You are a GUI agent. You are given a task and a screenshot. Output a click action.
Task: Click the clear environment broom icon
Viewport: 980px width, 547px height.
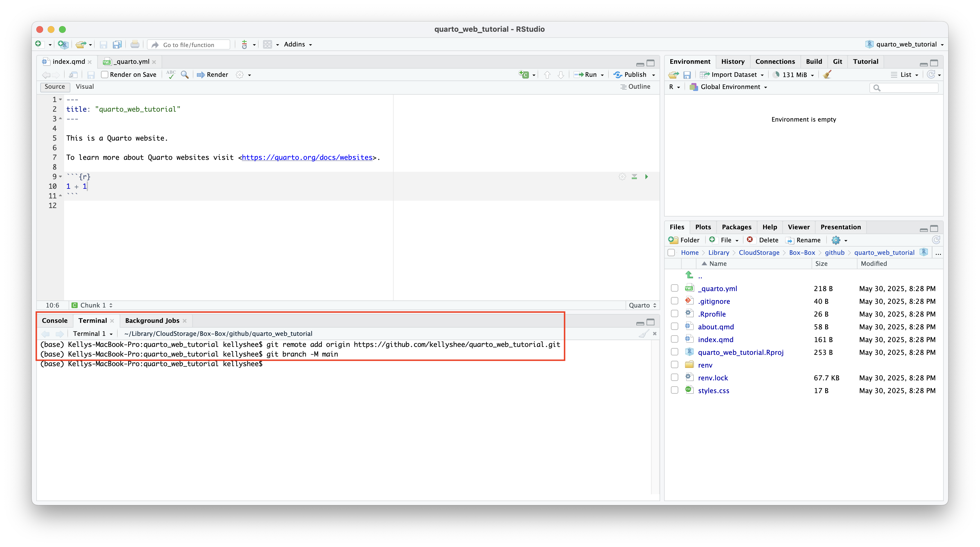coord(827,75)
